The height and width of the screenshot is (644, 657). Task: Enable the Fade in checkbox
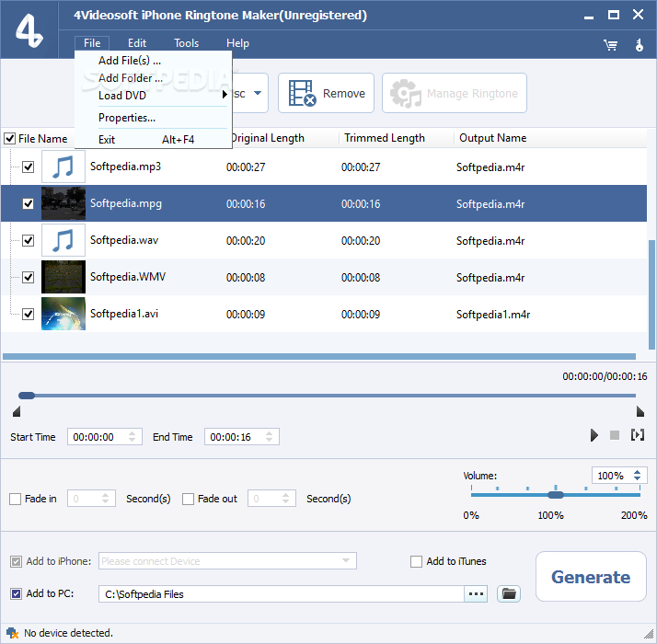(15, 499)
